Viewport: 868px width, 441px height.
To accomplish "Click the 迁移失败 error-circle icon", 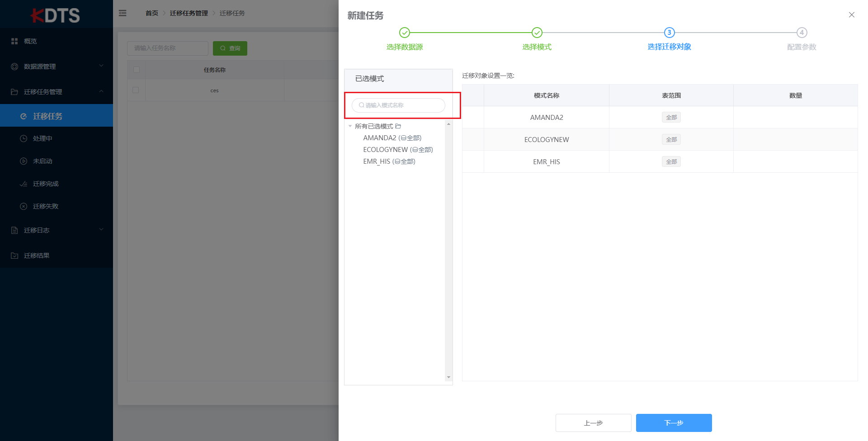I will pyautogui.click(x=24, y=206).
